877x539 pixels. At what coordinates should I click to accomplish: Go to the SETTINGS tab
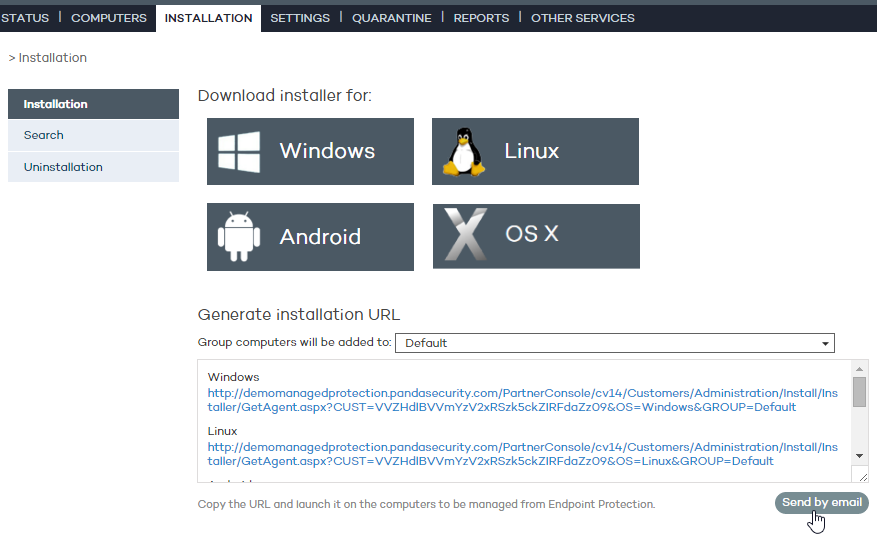point(300,18)
